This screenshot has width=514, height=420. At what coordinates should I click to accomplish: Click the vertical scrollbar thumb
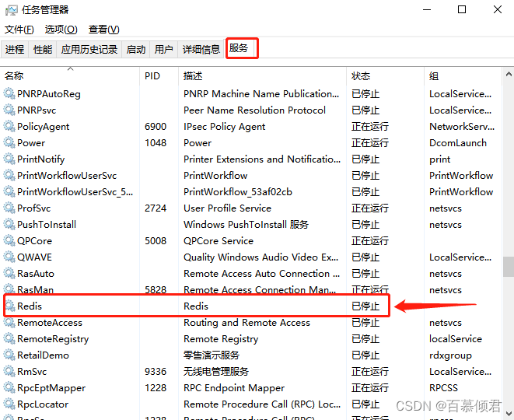509,267
